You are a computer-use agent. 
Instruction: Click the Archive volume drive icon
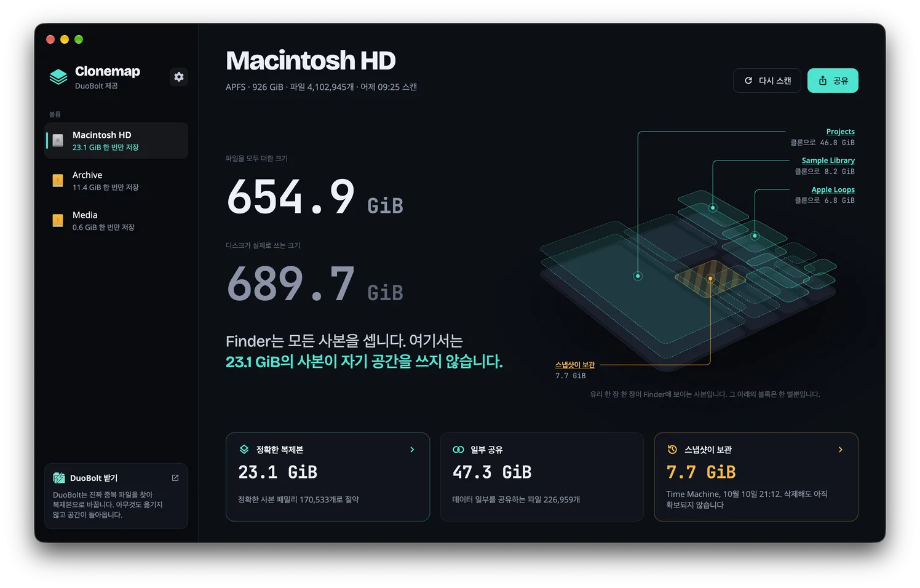58,180
